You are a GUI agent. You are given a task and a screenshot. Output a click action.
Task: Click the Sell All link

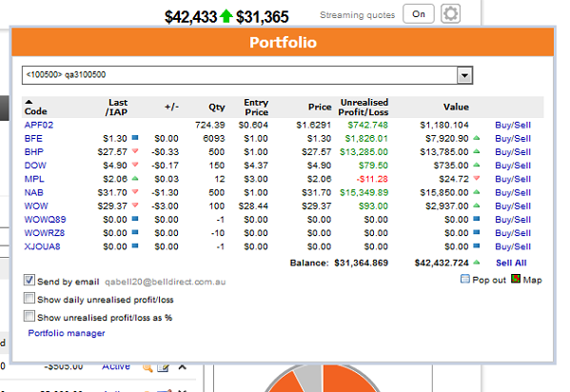tap(511, 263)
